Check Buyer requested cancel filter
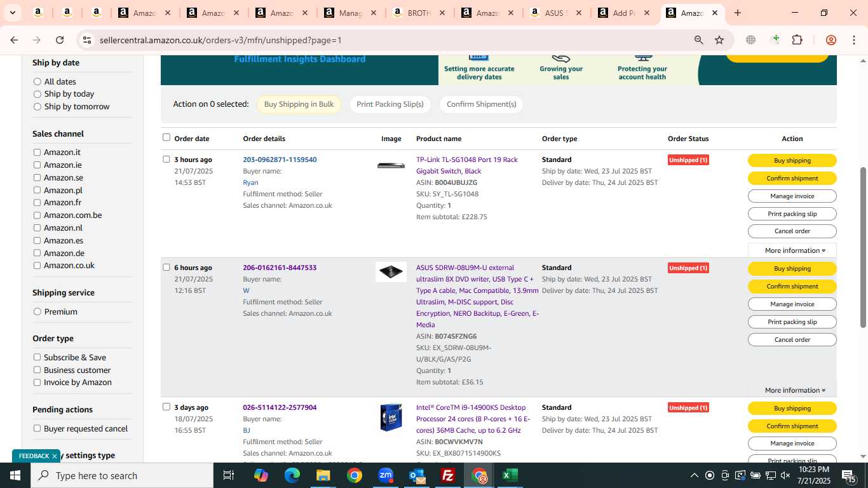Image resolution: width=868 pixels, height=488 pixels. (x=37, y=428)
